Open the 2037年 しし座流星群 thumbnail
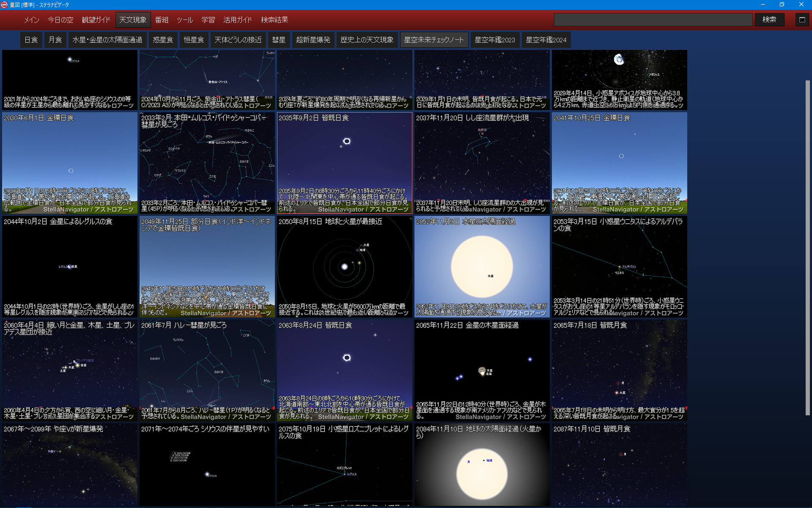The height and width of the screenshot is (508, 812). [x=482, y=163]
